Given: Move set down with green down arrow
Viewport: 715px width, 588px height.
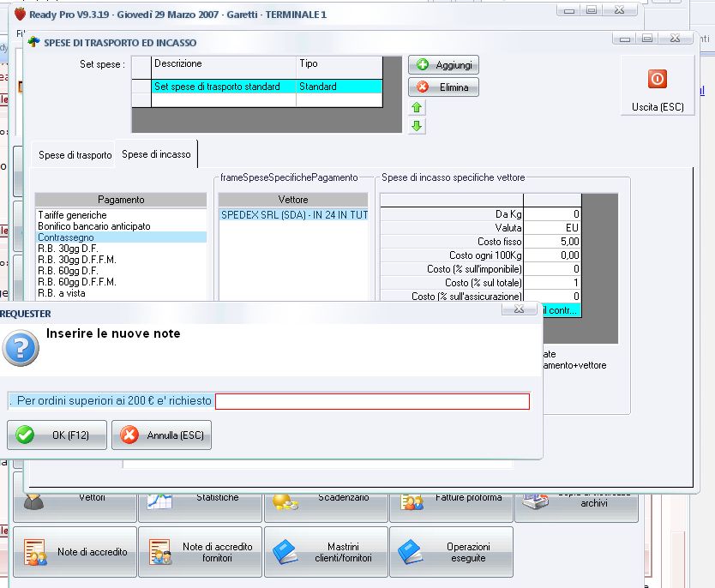Looking at the screenshot, I should coord(417,126).
